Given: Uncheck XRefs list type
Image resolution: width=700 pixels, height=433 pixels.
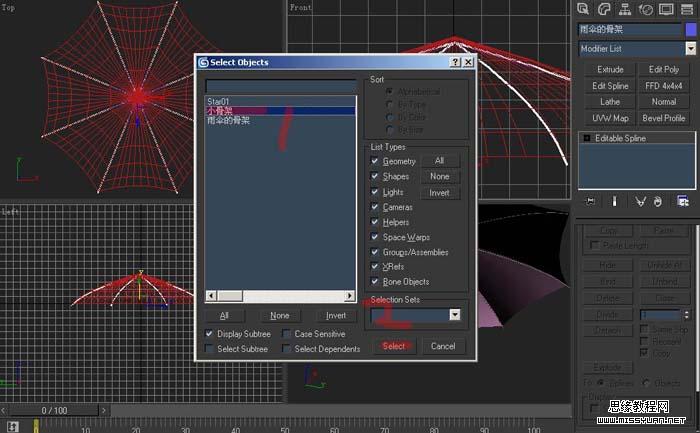Looking at the screenshot, I should click(x=375, y=266).
